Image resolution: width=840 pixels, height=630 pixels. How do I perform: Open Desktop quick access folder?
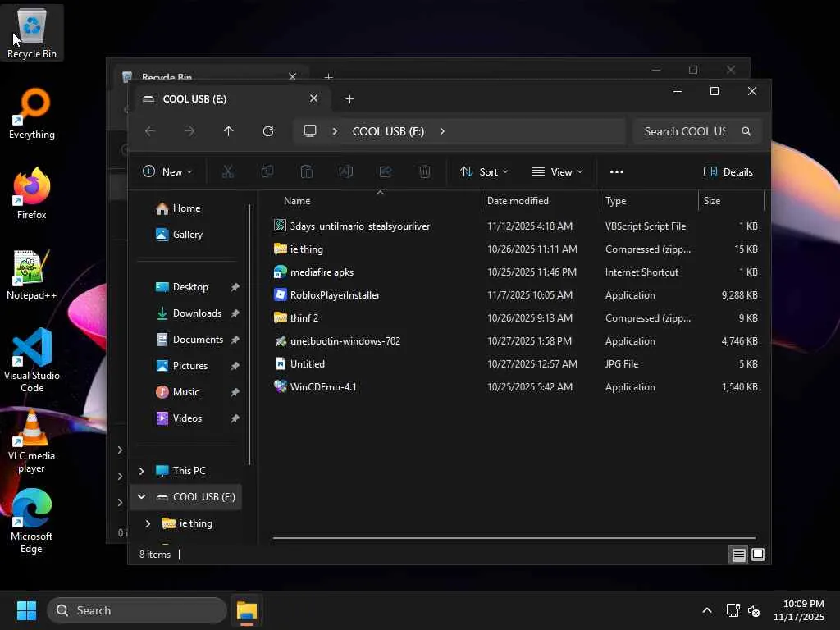click(190, 287)
